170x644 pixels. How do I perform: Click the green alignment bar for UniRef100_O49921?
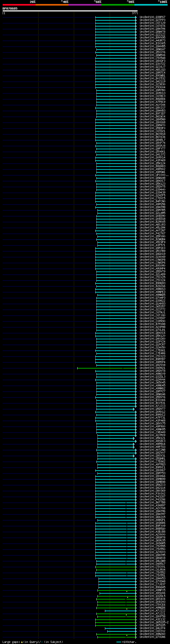107,368
